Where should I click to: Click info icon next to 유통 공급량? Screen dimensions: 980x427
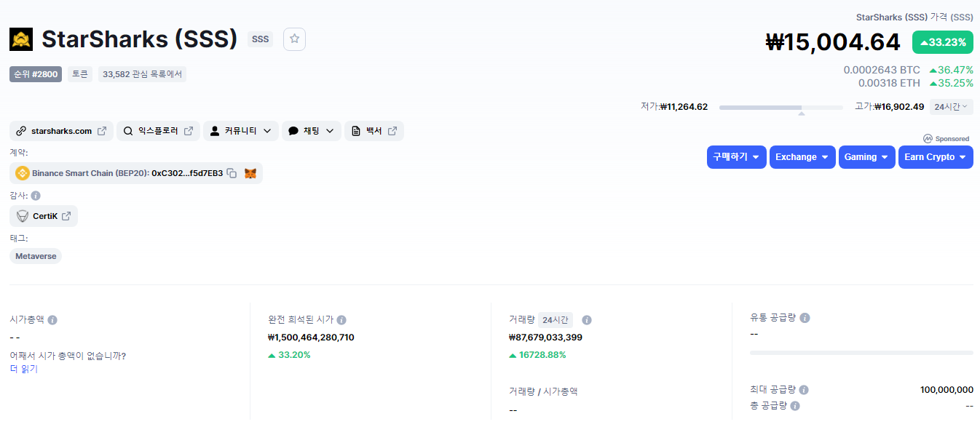coord(805,318)
